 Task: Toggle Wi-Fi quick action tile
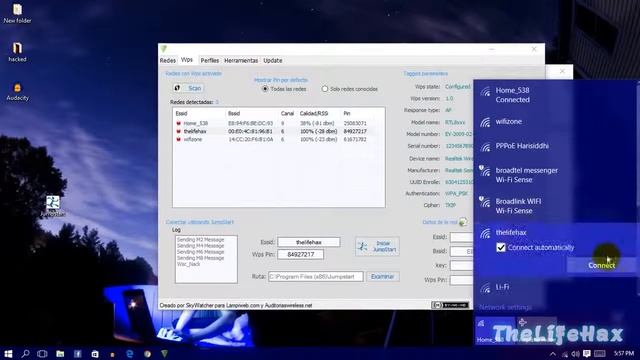[x=494, y=331]
